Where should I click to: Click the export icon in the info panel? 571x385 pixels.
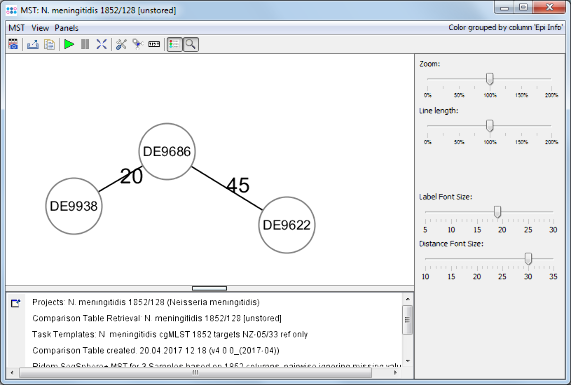click(16, 303)
